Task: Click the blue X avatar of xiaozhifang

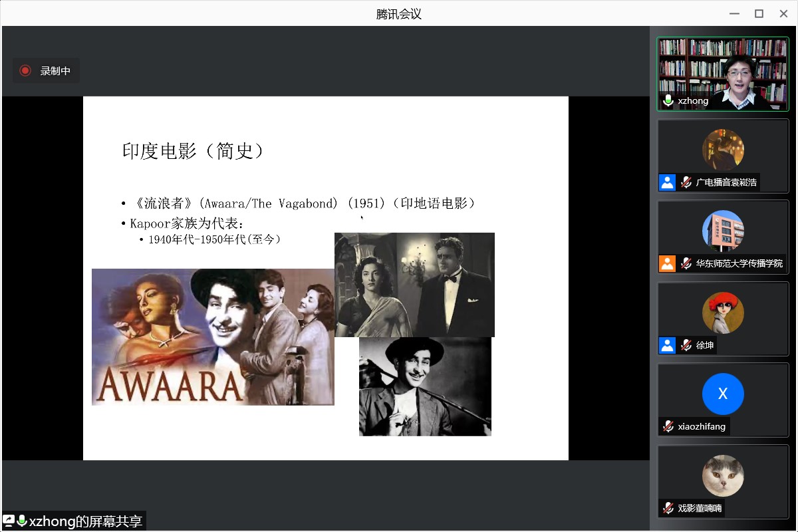Action: click(723, 394)
